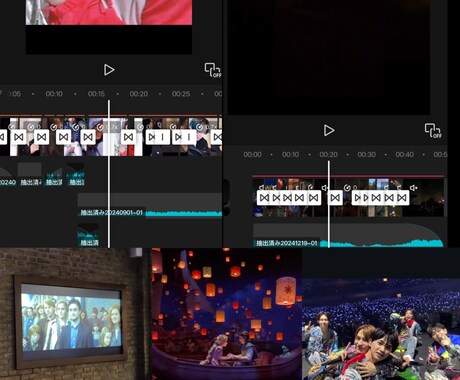Open first wide split-transition icon in left editor
The image size is (460, 380).
157,137
